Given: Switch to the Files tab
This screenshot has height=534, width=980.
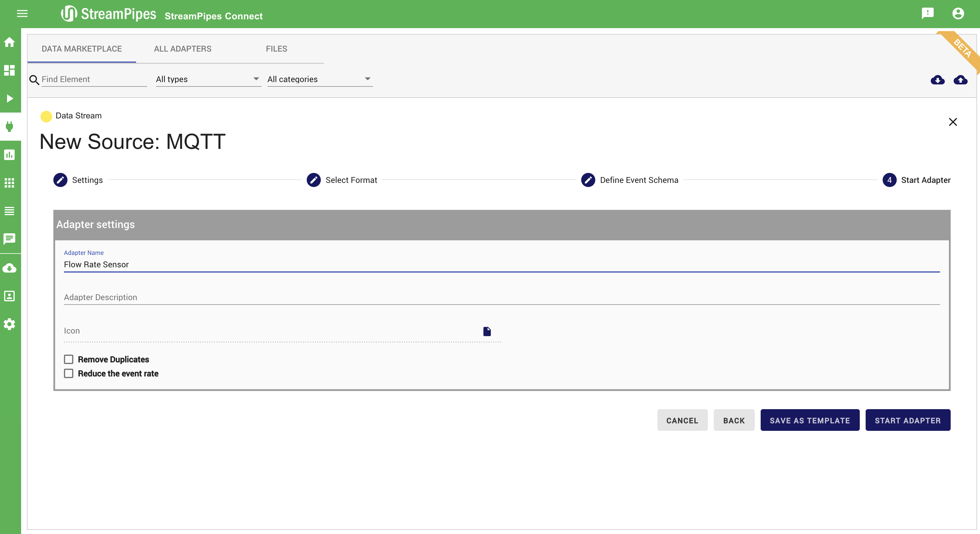Looking at the screenshot, I should [276, 49].
